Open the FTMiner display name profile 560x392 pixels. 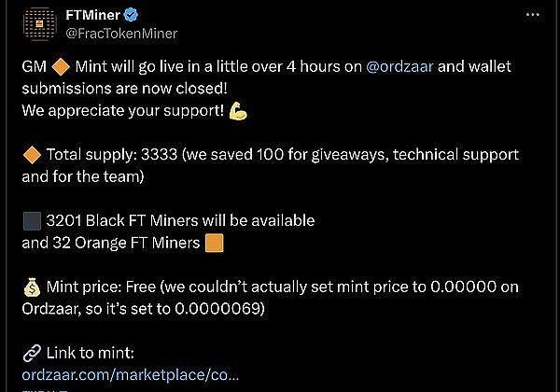click(x=92, y=16)
